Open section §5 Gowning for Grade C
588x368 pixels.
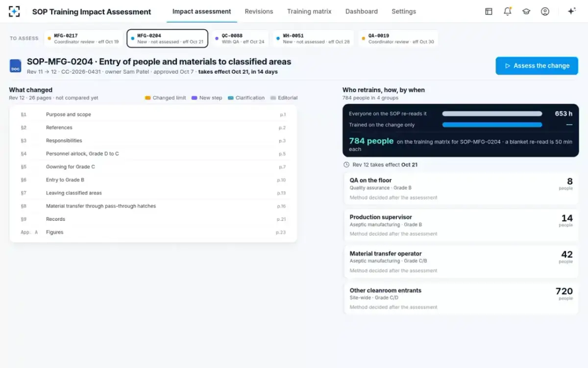point(153,167)
